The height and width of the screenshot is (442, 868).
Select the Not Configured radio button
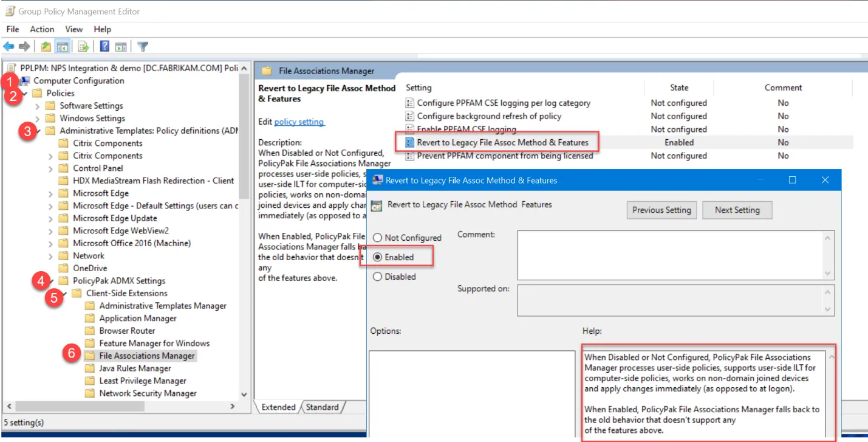tap(378, 238)
